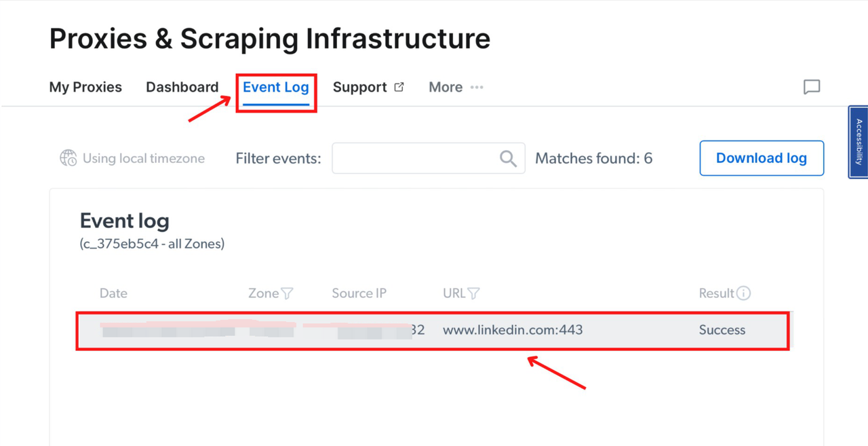Click the three-dots icon next to More
Viewport: 868px width, 446px height.
[x=477, y=87]
